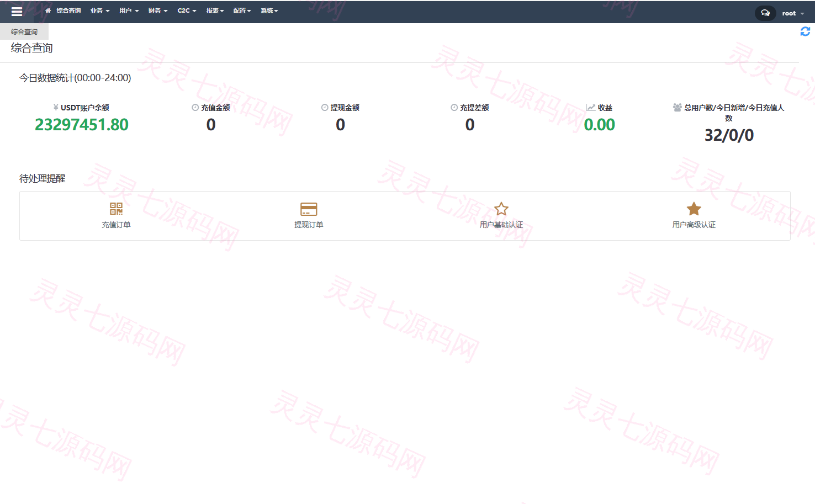Click the blue refresh icon
Screen dimensions: 815x504
point(805,31)
